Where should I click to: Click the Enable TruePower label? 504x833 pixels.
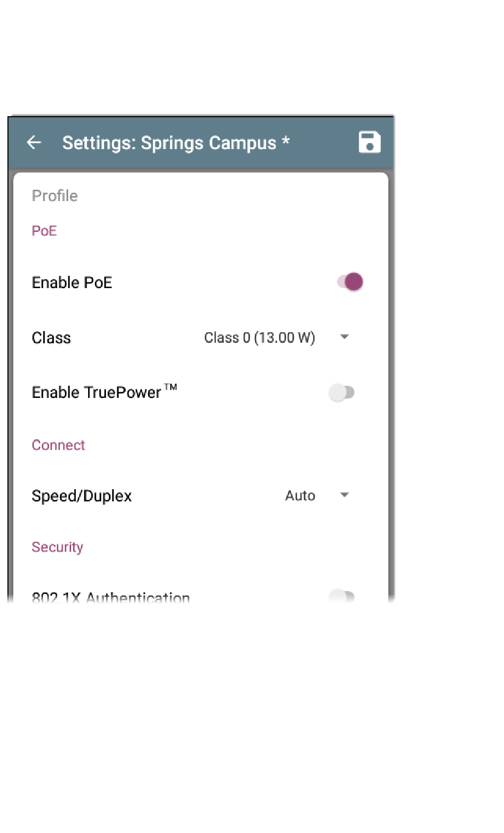97,393
